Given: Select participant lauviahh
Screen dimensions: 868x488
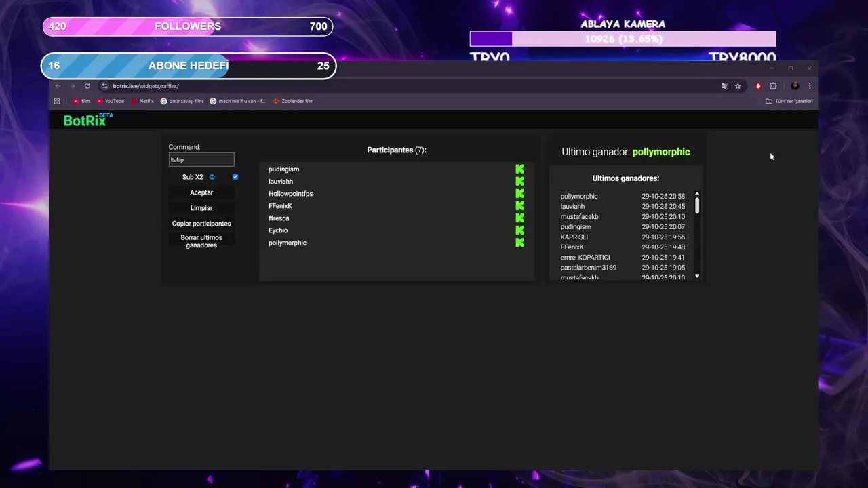Looking at the screenshot, I should click(281, 182).
